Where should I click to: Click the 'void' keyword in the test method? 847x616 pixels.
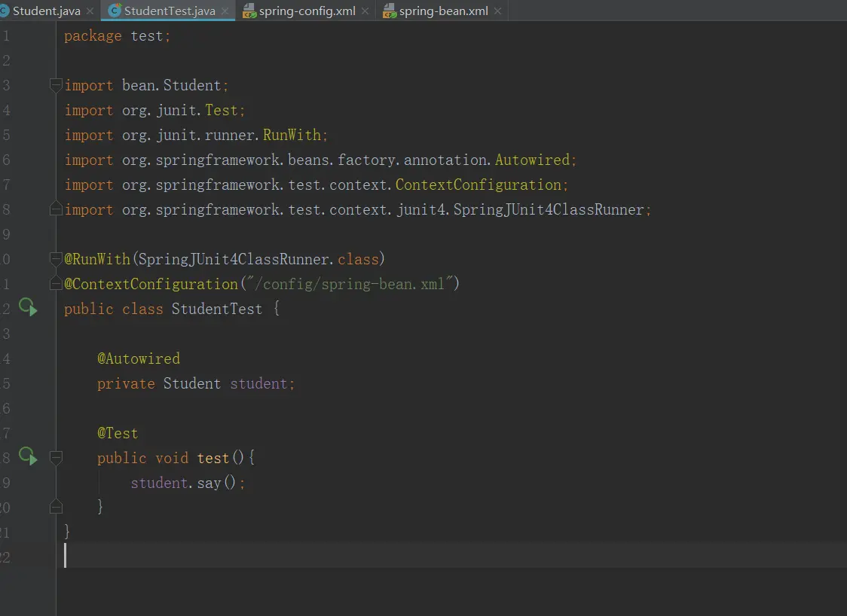172,458
